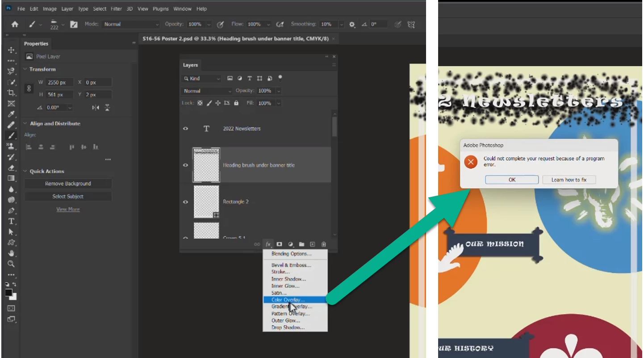Select the Clone Stamp tool
The height and width of the screenshot is (358, 644).
[12, 146]
